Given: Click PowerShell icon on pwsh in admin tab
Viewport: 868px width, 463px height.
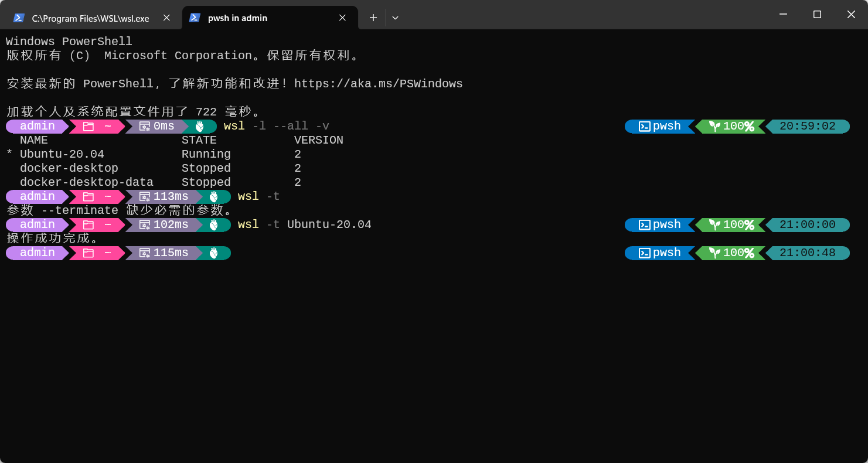Looking at the screenshot, I should 195,18.
